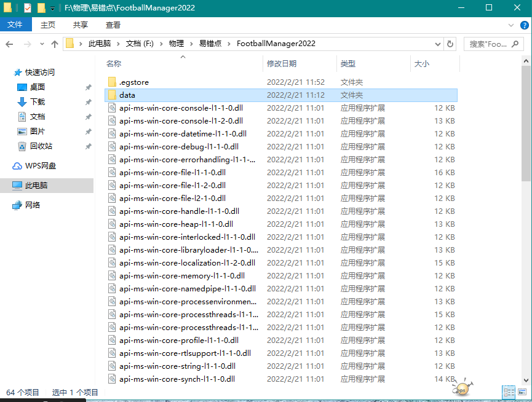Select file api-ms-win-core-rtlsupport-l1-1-0.dll
The image size is (532, 402).
tap(281, 353)
